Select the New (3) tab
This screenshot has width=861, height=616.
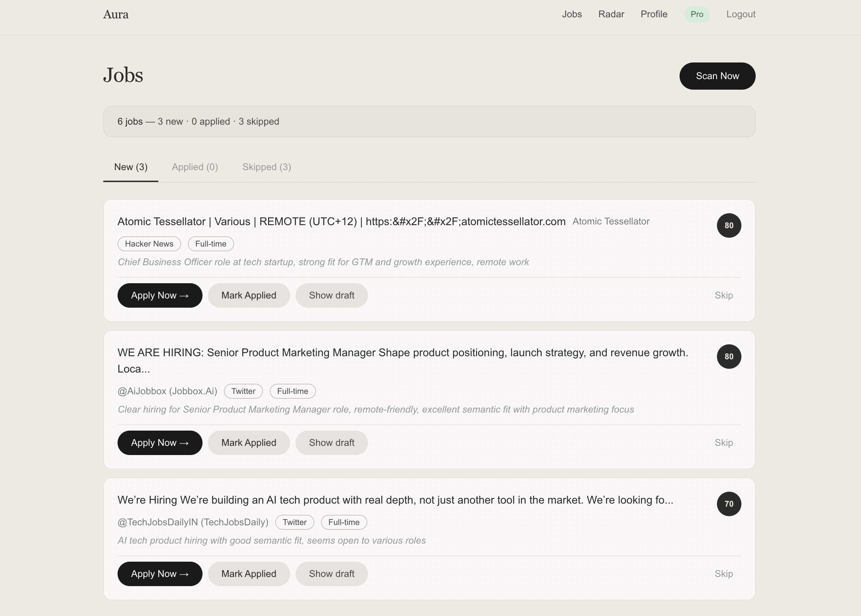tap(130, 167)
